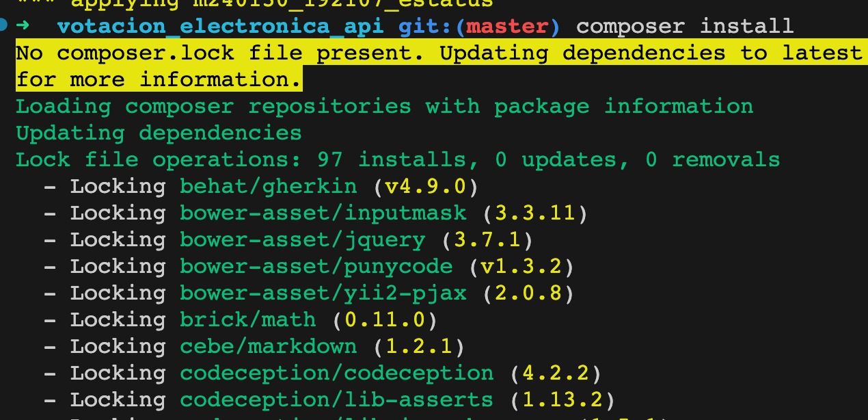Viewport: 868px width, 420px height.
Task: Click the codeception/lib-asserts package name
Action: 336,399
